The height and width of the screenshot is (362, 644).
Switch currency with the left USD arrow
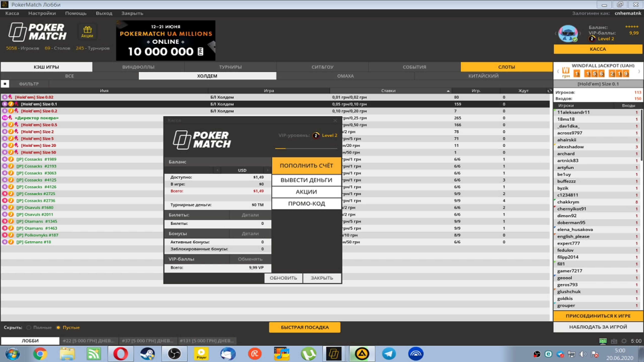click(217, 170)
